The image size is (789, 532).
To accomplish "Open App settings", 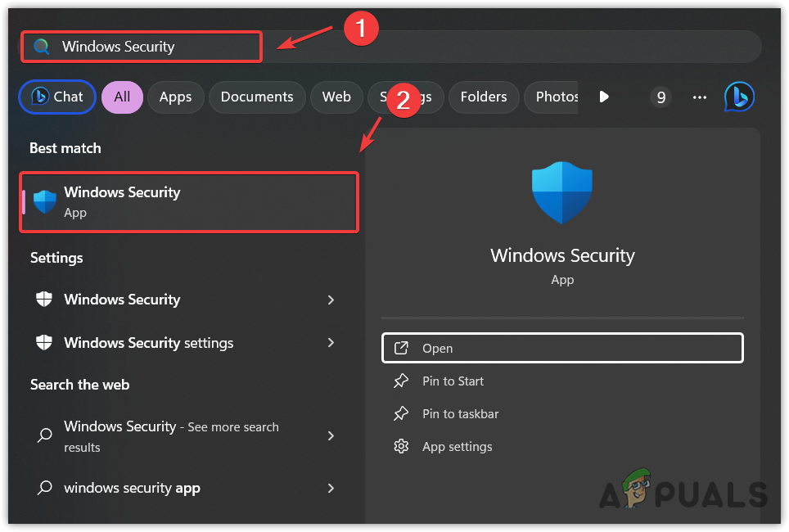I will [x=562, y=446].
